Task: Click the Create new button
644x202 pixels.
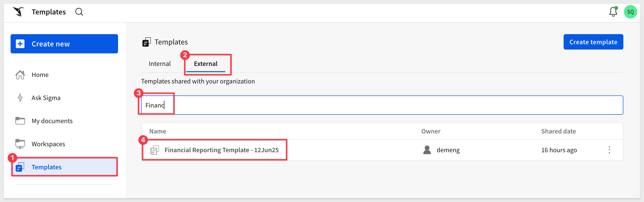Action: (x=64, y=44)
